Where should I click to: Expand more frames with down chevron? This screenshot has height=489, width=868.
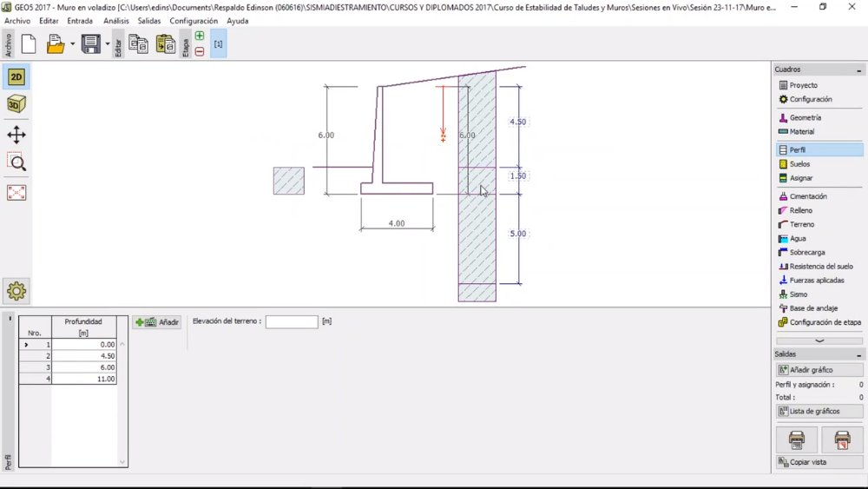(819, 340)
